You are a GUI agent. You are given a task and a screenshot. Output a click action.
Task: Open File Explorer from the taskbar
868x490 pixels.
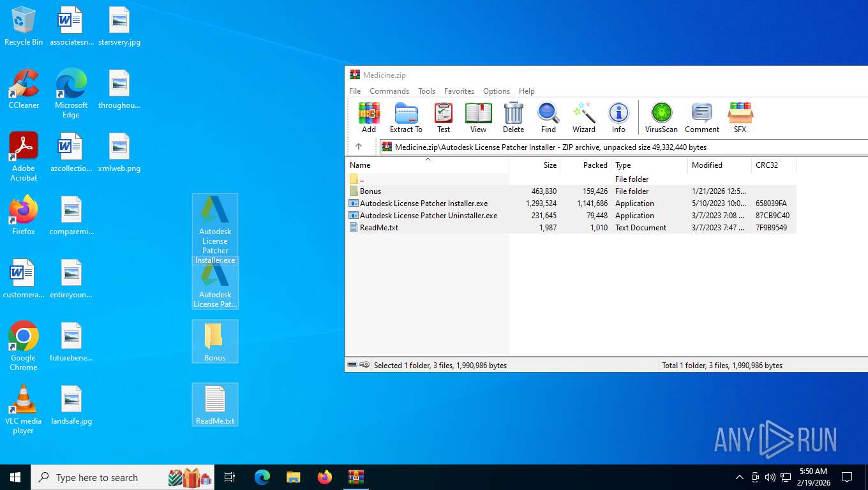click(x=293, y=477)
